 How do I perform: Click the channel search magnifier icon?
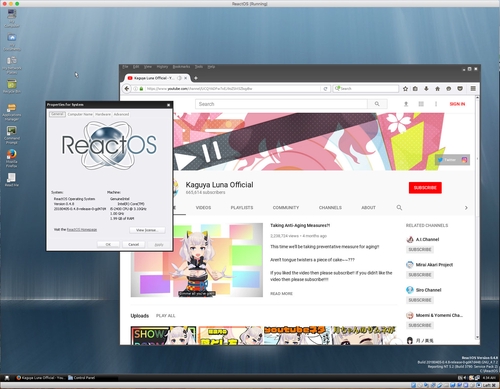399,208
